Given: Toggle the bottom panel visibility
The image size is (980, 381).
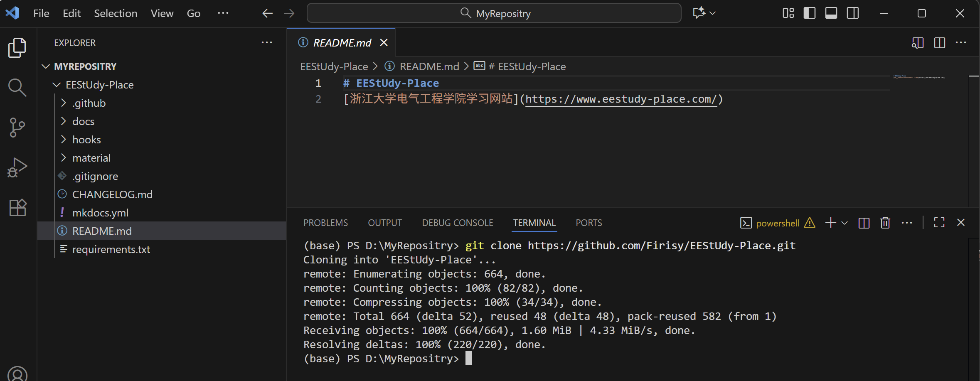Looking at the screenshot, I should (x=831, y=13).
